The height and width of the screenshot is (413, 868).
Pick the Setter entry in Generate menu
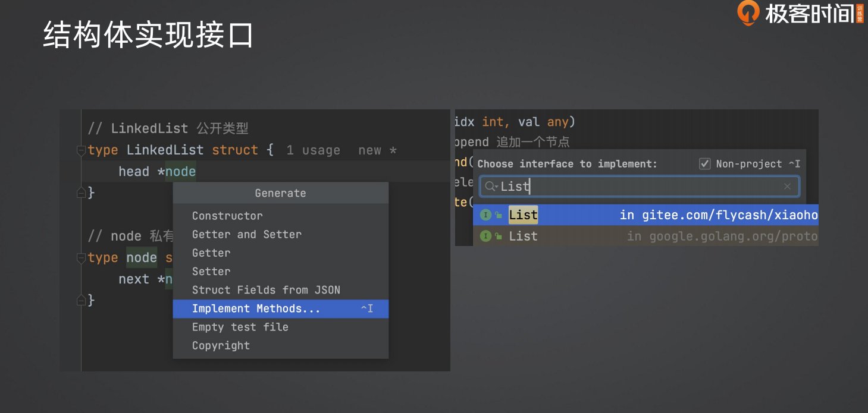click(x=281, y=271)
